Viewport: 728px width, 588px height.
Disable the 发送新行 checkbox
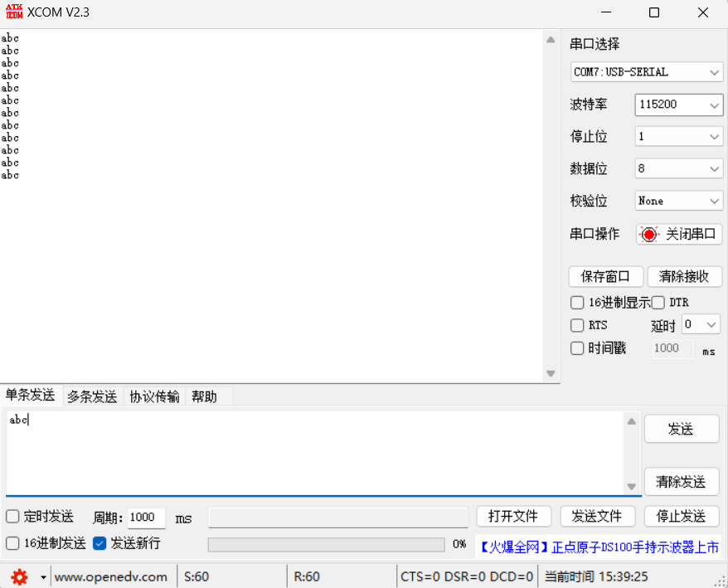(x=101, y=544)
